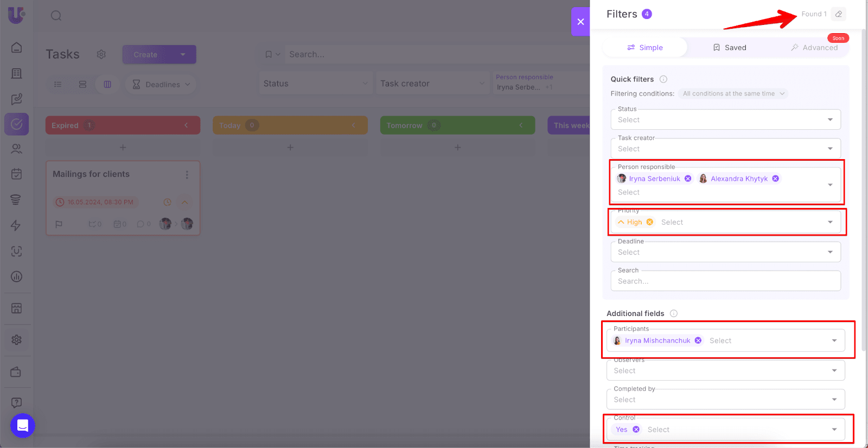Change the filtering conditions dropdown
The height and width of the screenshot is (448, 868).
733,94
